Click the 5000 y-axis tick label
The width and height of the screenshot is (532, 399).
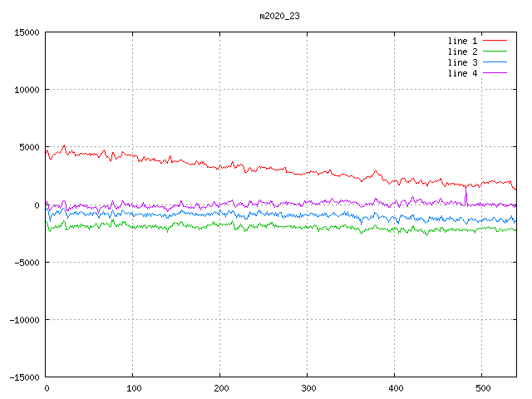click(29, 147)
